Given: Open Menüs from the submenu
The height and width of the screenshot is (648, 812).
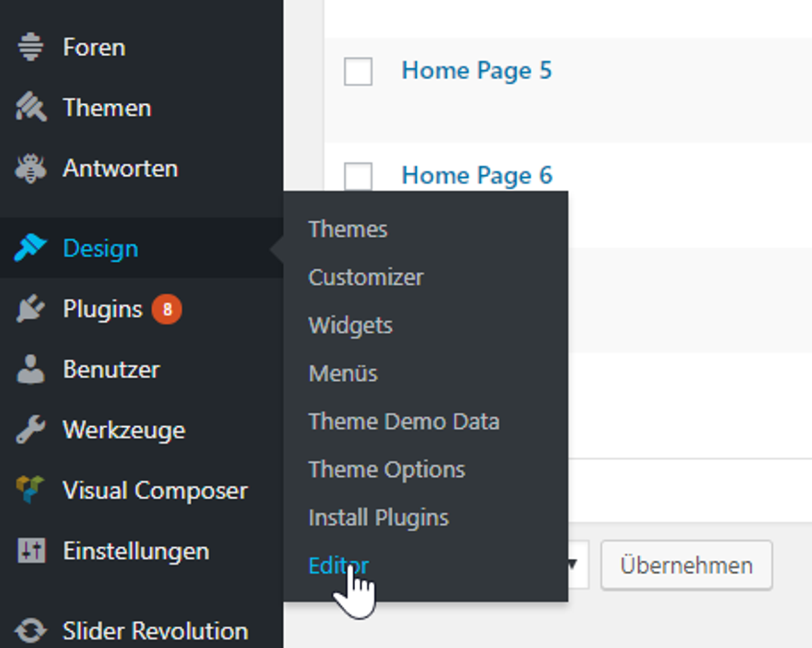Looking at the screenshot, I should (343, 373).
